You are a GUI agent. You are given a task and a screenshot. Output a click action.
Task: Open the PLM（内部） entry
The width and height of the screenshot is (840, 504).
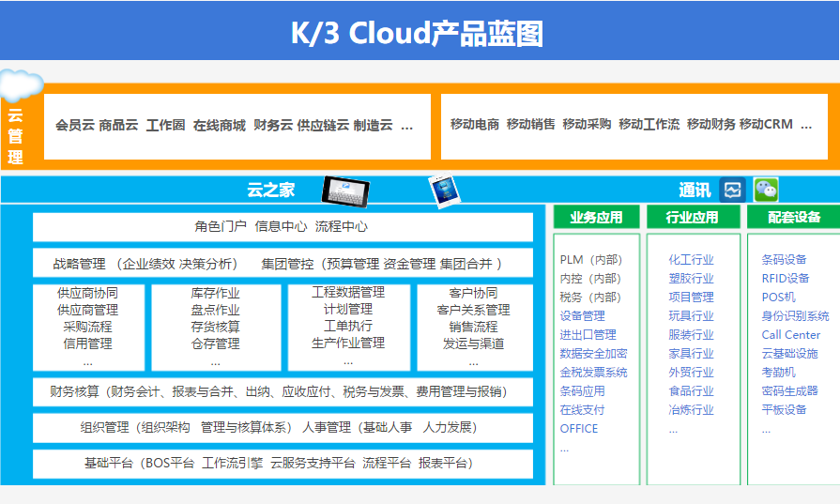pyautogui.click(x=591, y=260)
